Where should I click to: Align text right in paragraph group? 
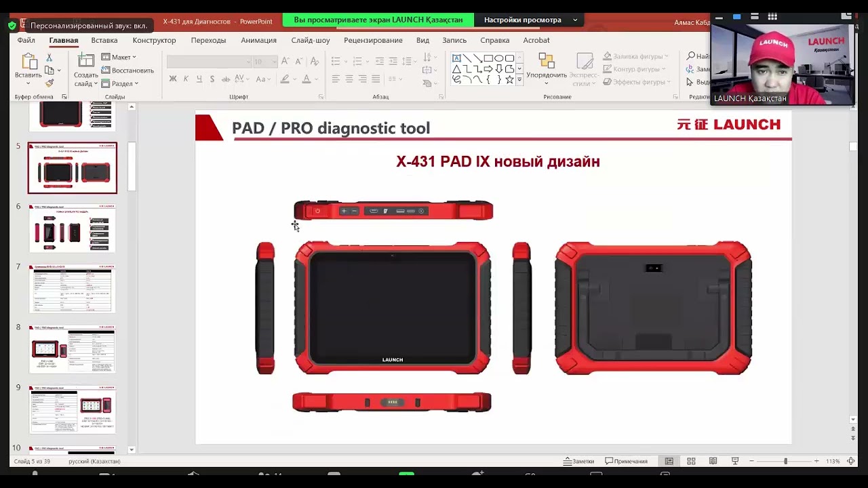363,79
